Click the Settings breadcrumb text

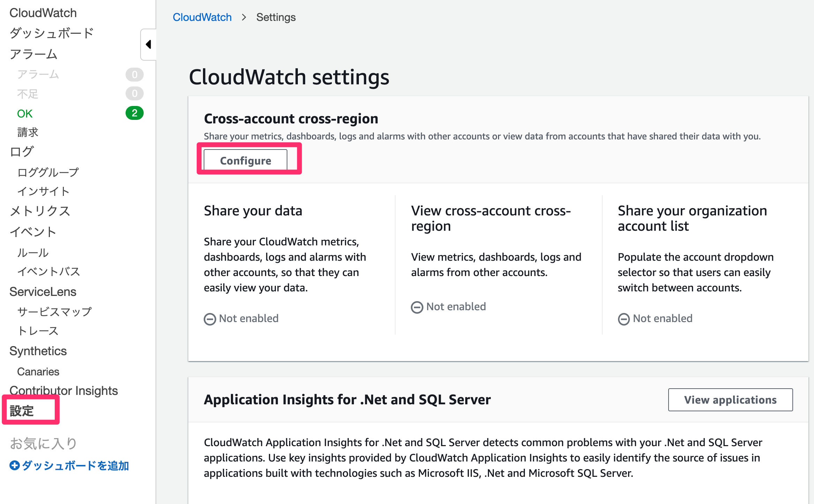click(x=276, y=17)
